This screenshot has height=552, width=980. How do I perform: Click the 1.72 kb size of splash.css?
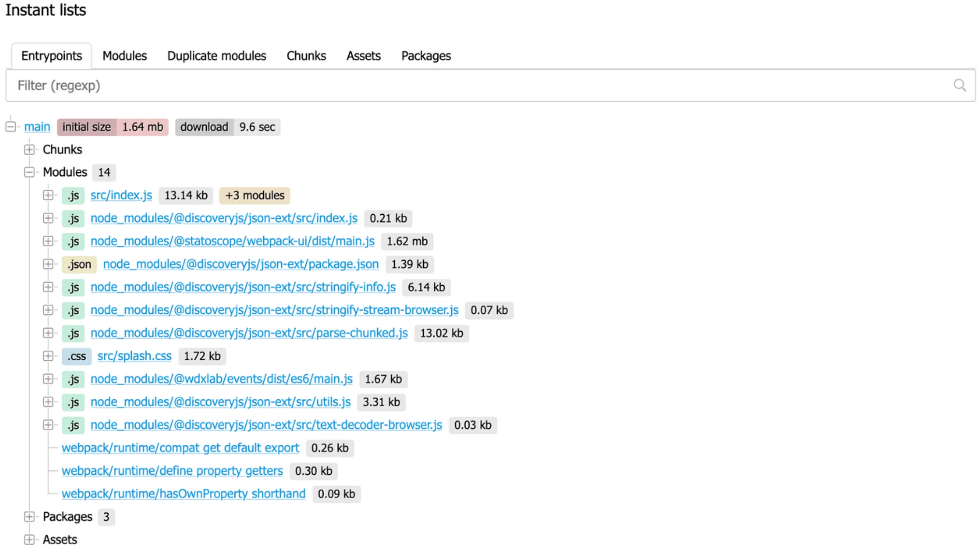tap(202, 356)
